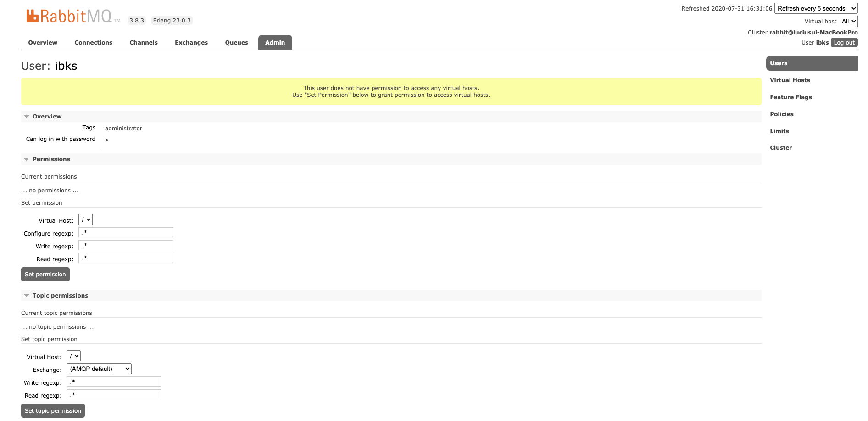Image resolution: width=868 pixels, height=421 pixels.
Task: Click the '... no permissions ...' text
Action: [50, 191]
